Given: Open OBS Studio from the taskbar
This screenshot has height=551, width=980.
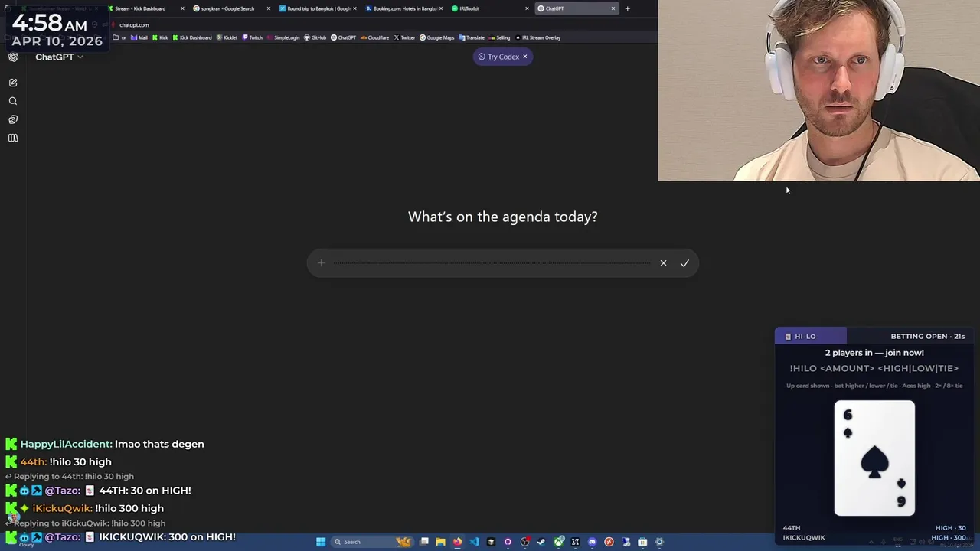Looking at the screenshot, I should pos(524,542).
